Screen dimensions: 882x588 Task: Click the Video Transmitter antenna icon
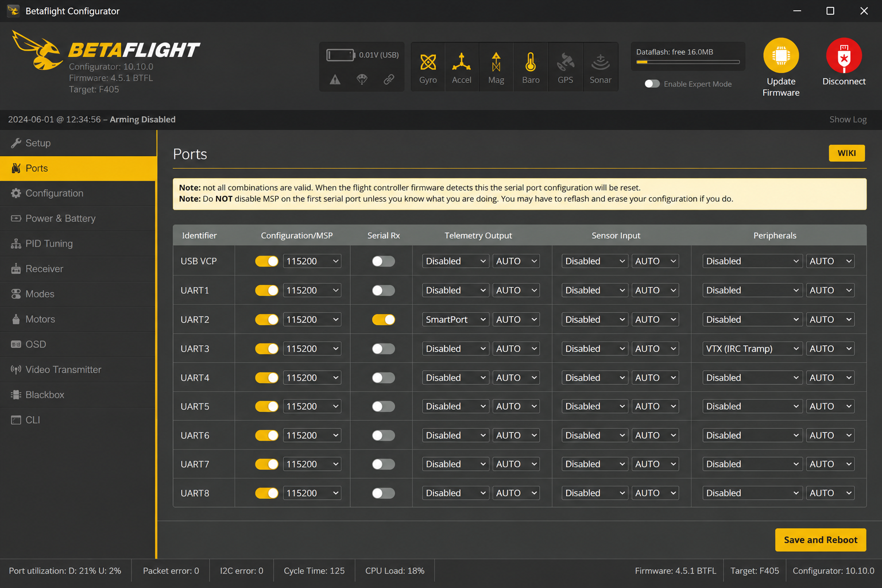[x=16, y=370]
